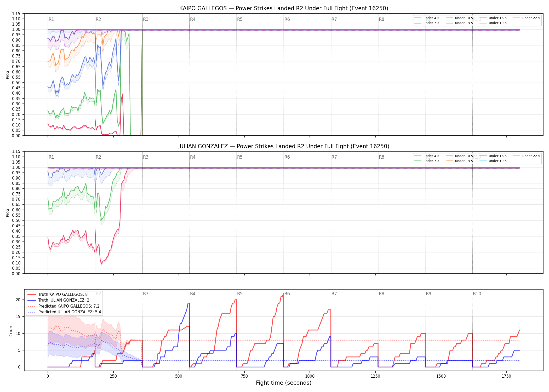549x392 pixels.
Task: Click the R6 round marker in bottom chart
Action: pyautogui.click(x=287, y=294)
